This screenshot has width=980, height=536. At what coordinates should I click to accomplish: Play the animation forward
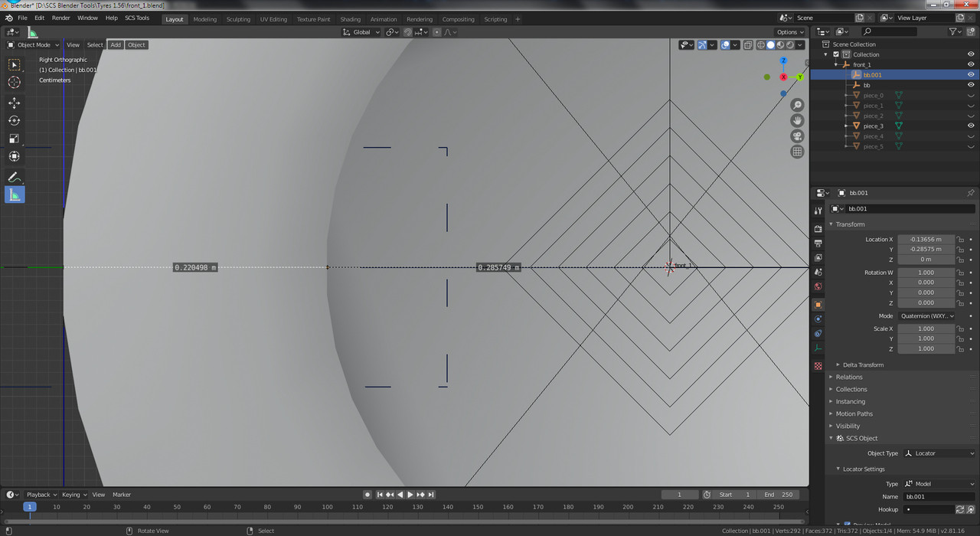[410, 495]
